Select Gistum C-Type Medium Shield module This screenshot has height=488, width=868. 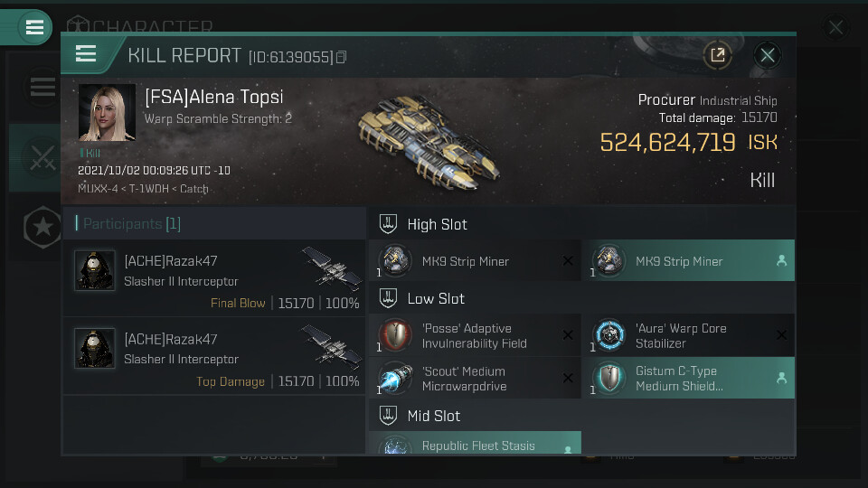click(688, 379)
